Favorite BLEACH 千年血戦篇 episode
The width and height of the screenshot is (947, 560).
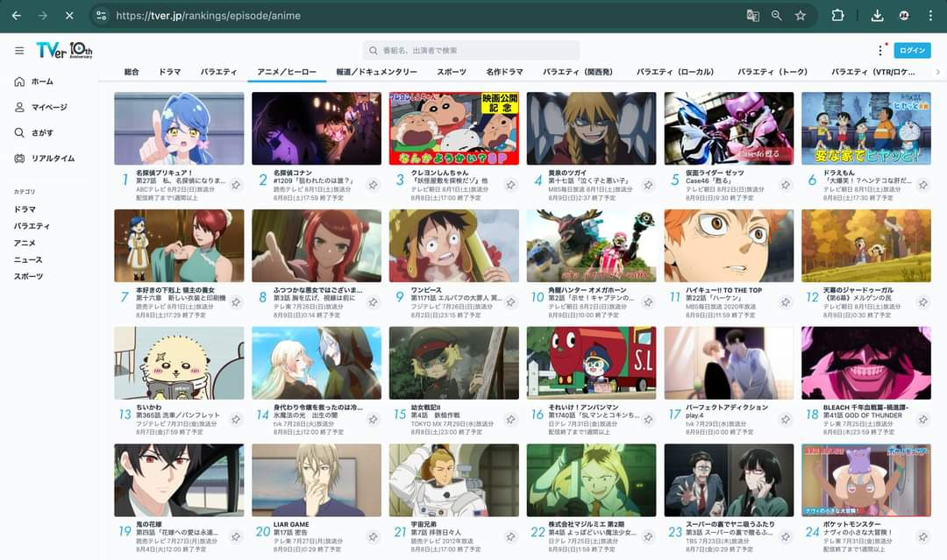pyautogui.click(x=923, y=419)
